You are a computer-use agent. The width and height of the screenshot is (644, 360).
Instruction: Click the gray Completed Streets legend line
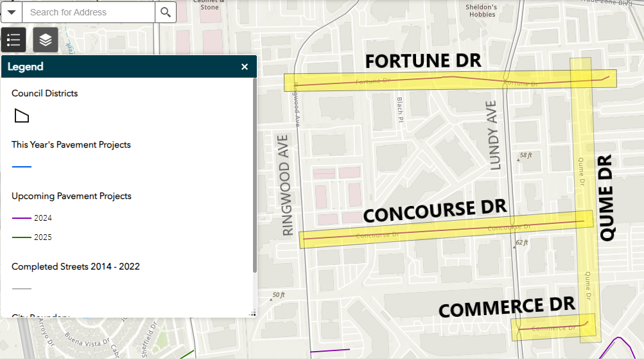coord(22,289)
